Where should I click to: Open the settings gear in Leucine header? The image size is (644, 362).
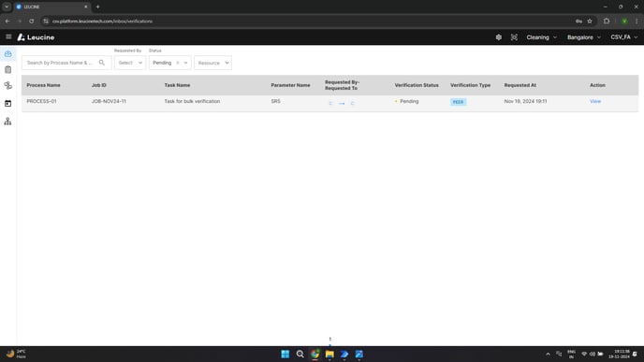[499, 37]
